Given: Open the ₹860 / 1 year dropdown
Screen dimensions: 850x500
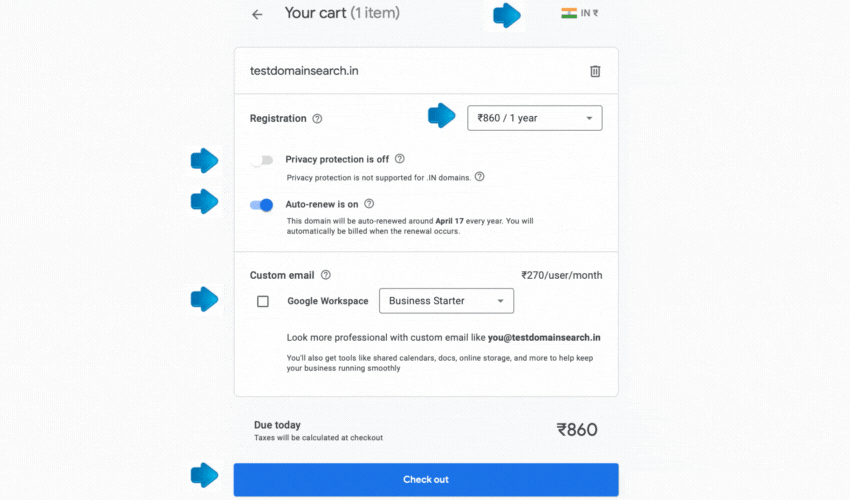Looking at the screenshot, I should pos(535,118).
